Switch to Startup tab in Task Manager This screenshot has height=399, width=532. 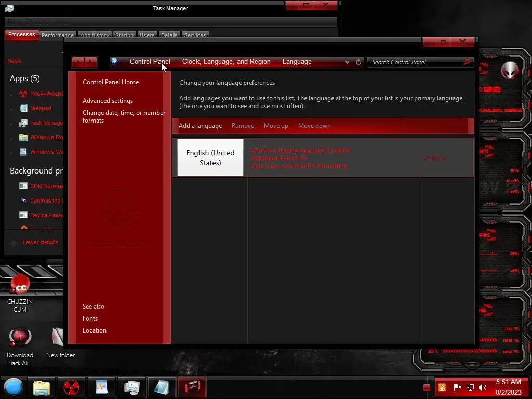[124, 35]
